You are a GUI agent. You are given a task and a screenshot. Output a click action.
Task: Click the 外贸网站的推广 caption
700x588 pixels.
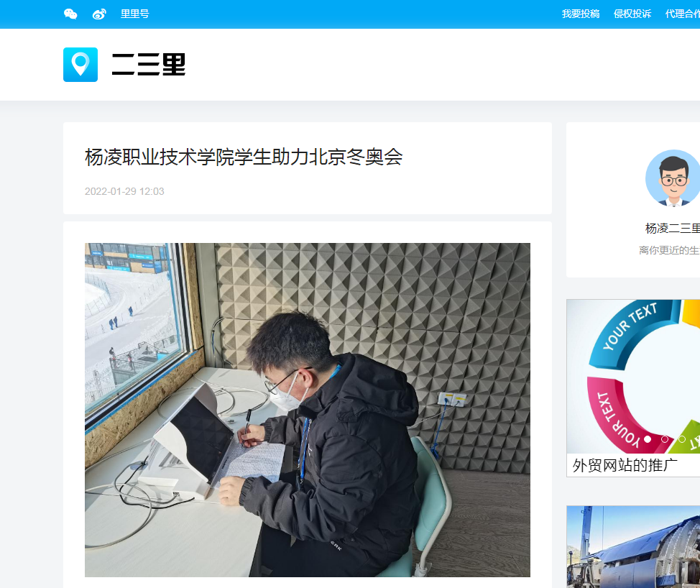point(625,465)
